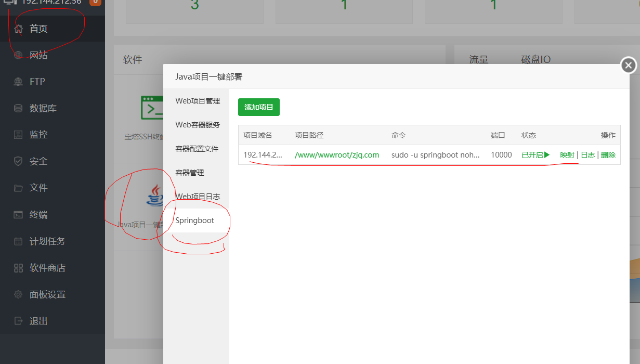
Task: Click the 状态 column header
Action: (x=529, y=135)
